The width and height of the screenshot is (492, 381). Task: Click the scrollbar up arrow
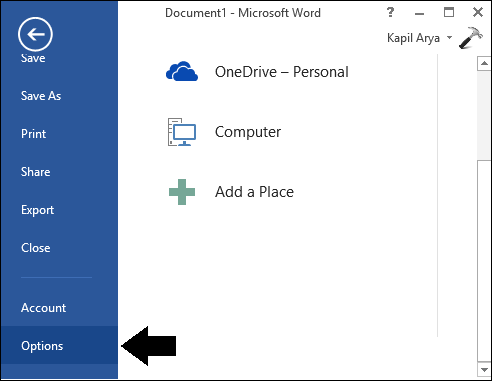(484, 63)
